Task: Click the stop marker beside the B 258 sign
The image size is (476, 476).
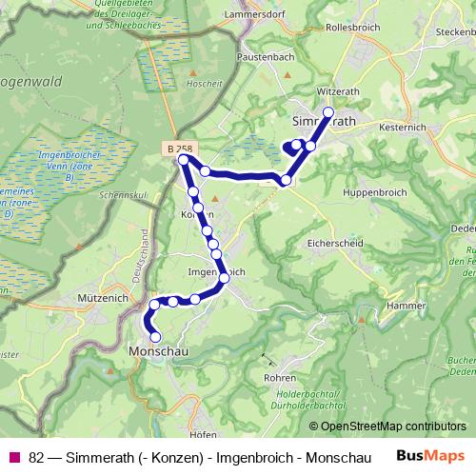Action: click(x=183, y=160)
